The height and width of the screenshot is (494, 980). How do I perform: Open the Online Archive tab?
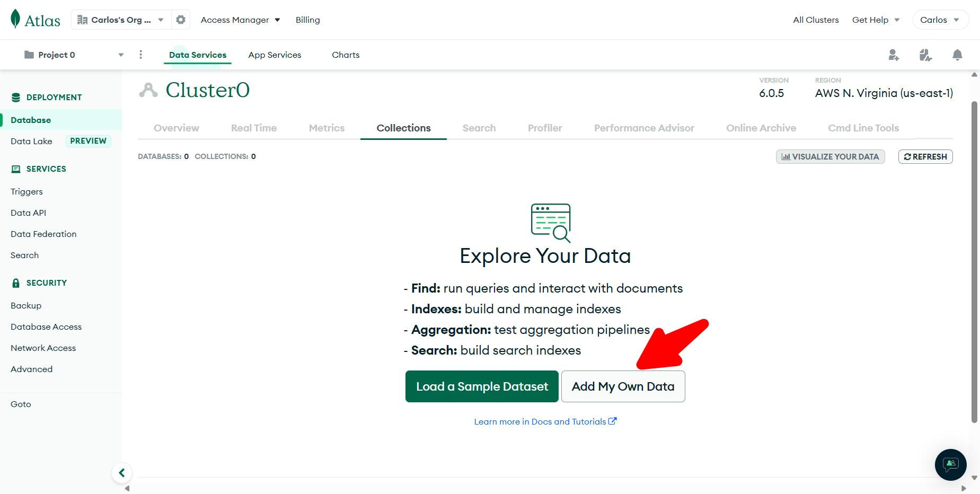pos(761,128)
